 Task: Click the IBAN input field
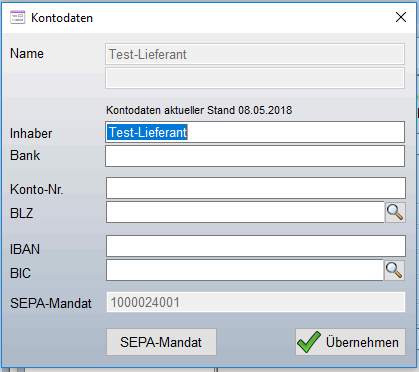(256, 246)
